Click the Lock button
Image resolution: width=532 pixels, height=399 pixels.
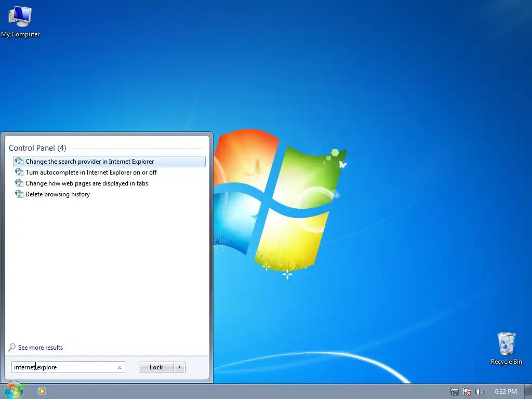pos(156,367)
